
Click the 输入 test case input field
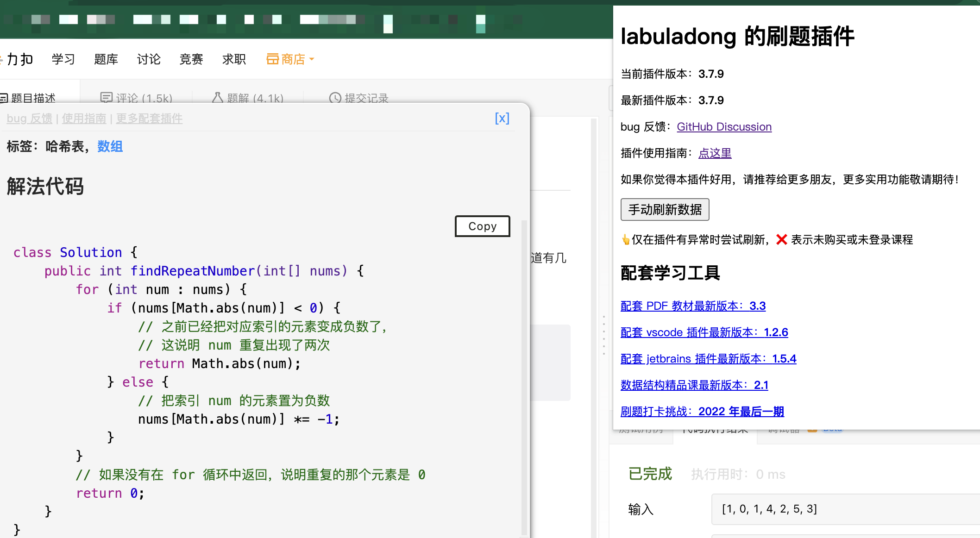point(845,509)
